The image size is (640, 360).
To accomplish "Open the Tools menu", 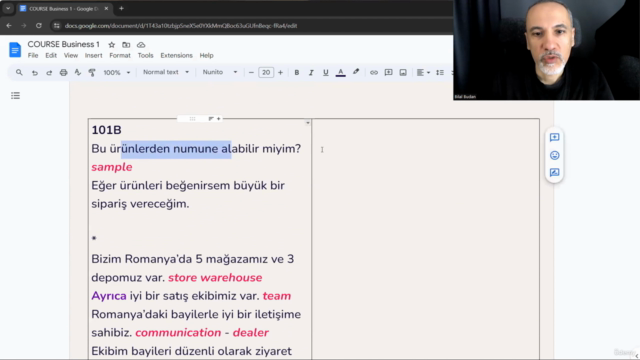I will [145, 56].
